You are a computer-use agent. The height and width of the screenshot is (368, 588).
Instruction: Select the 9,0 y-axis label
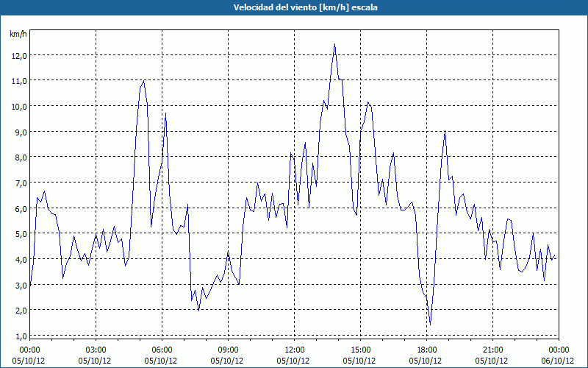click(21, 132)
